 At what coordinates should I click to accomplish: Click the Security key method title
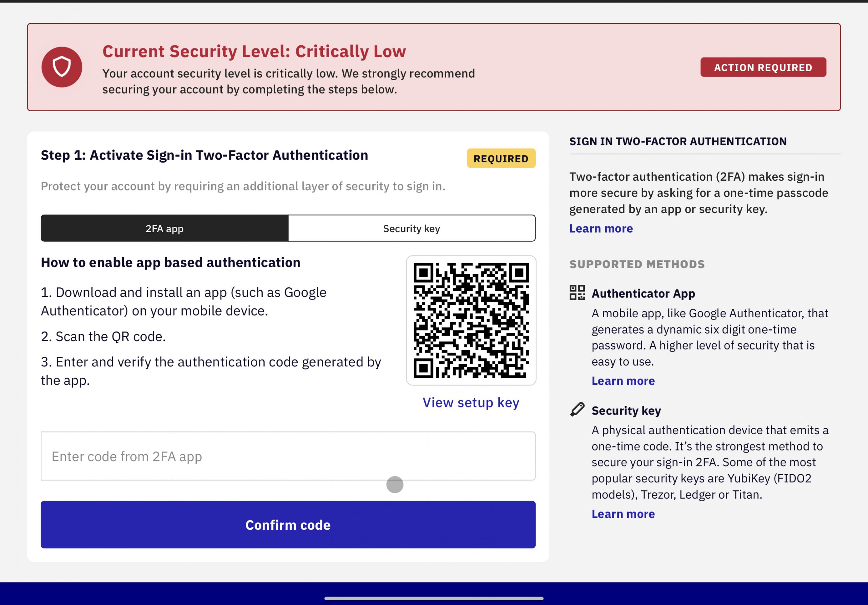pos(627,410)
